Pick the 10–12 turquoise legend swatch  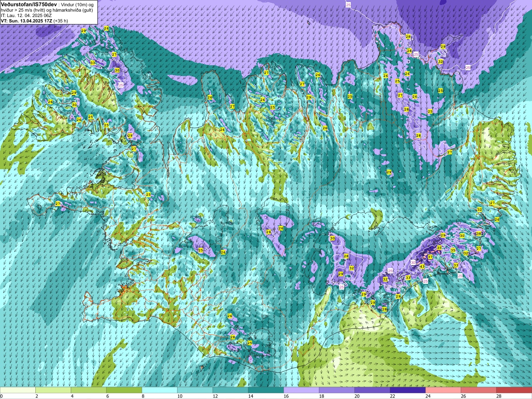coord(195,390)
